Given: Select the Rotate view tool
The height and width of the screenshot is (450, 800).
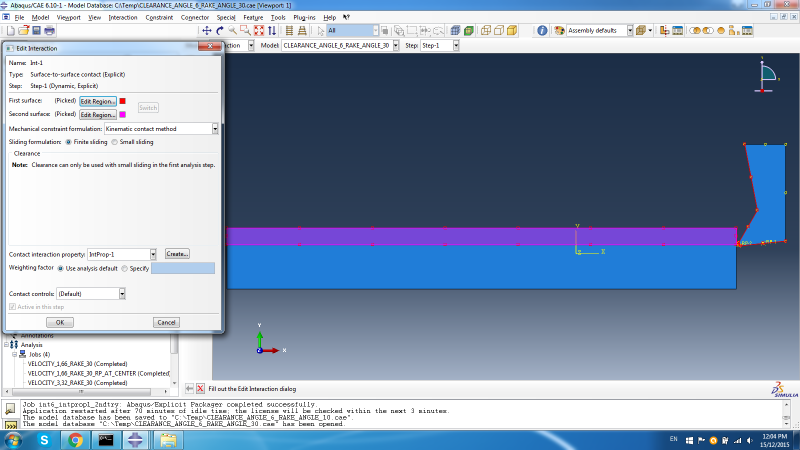Looking at the screenshot, I should pos(220,31).
